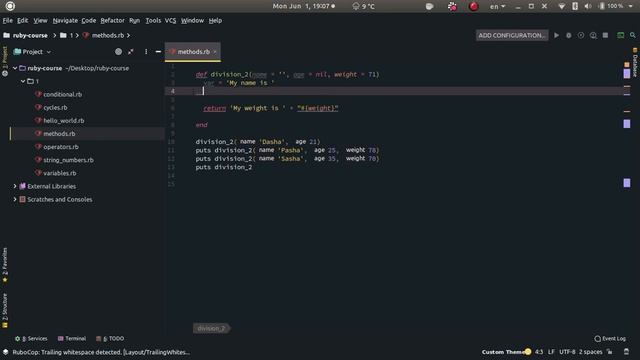Change the LF line separator setting
Screen dimensions: 640x360
click(551, 352)
